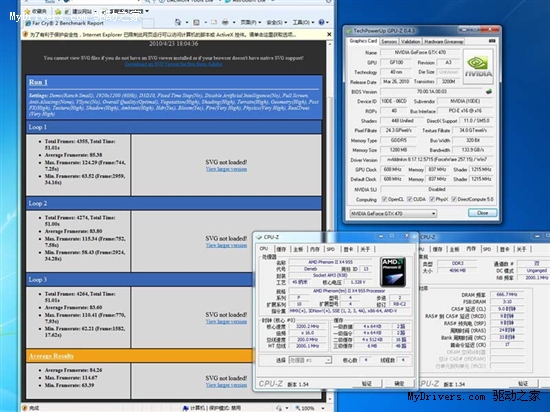The image size is (550, 412).
Task: Click the Run 1 heading link
Action: click(38, 82)
